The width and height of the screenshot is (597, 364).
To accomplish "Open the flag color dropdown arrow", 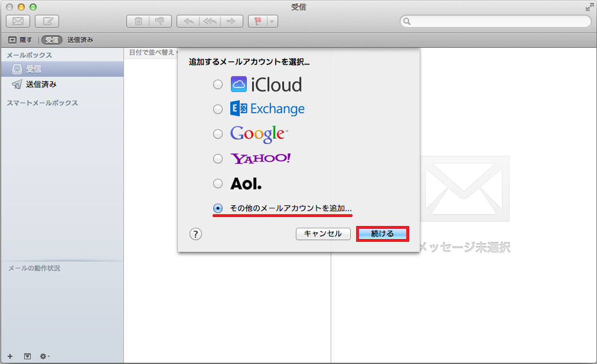I will (x=272, y=21).
